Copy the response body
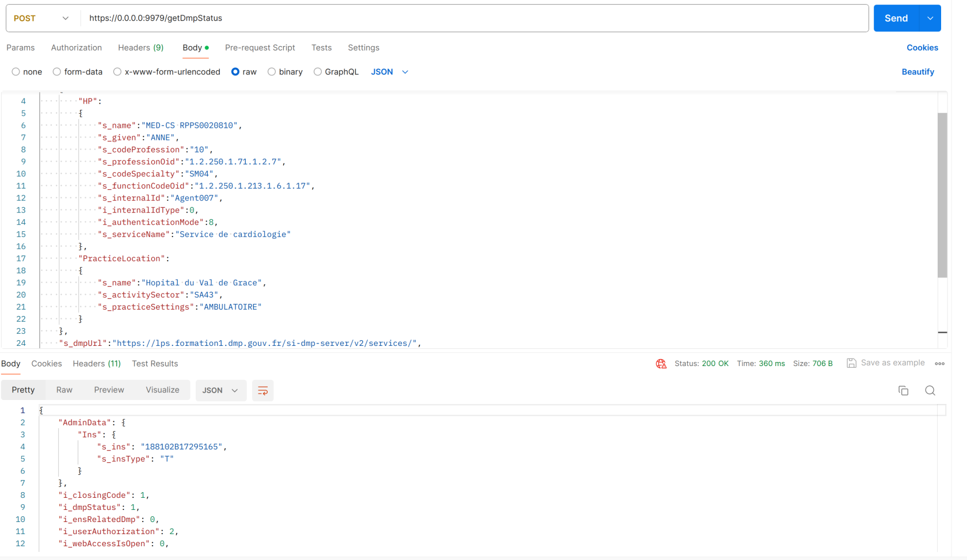 [903, 390]
